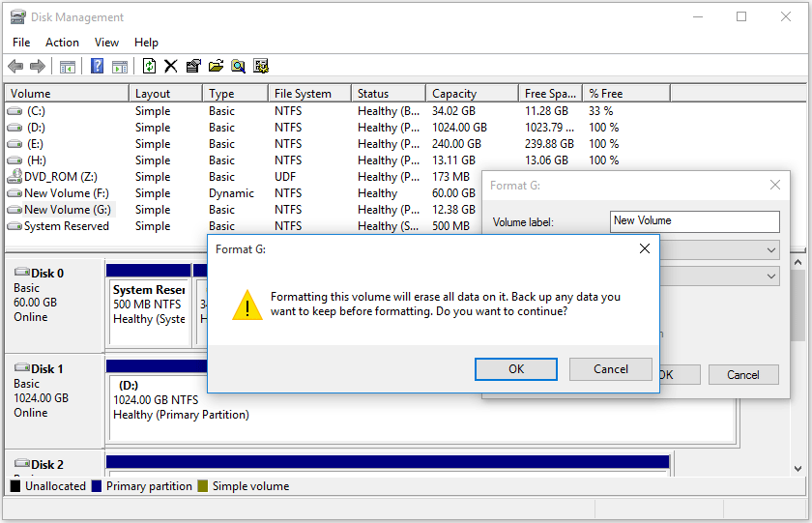
Task: Click the 'UDF' file system cell
Action: click(285, 177)
